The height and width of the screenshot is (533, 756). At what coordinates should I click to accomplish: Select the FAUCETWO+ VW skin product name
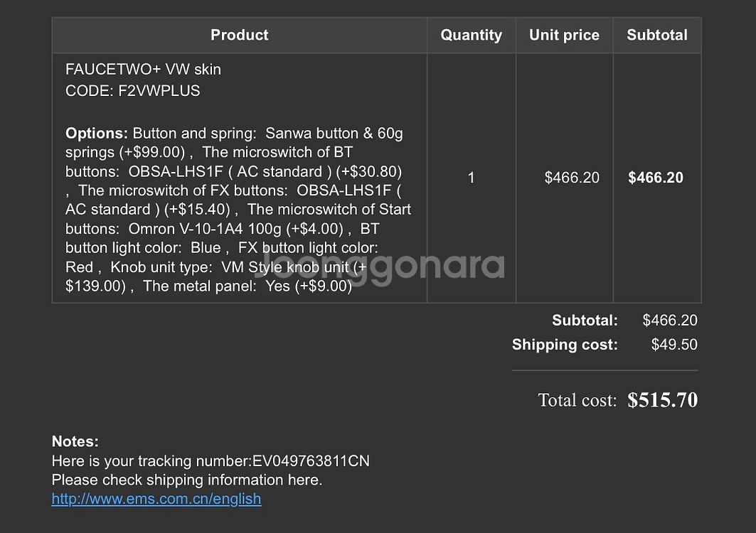pyautogui.click(x=143, y=70)
